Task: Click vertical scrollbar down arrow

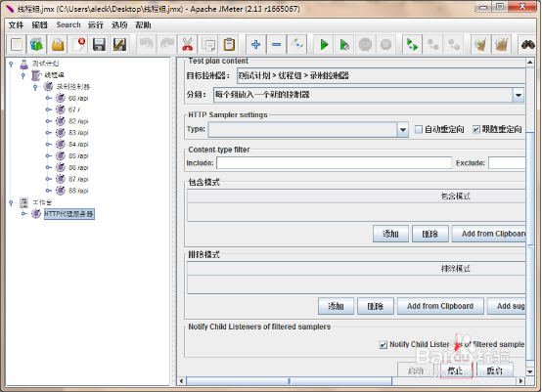Action: point(530,371)
